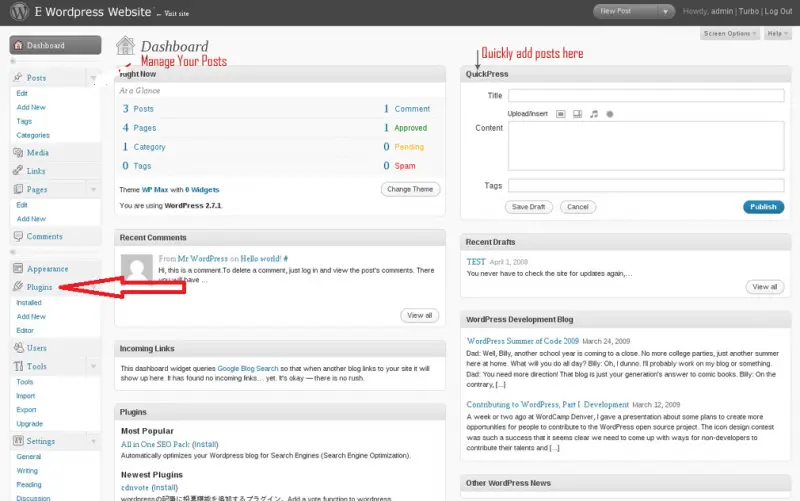Click Add an Image icon in QuickPress
Image resolution: width=800 pixels, height=501 pixels.
pyautogui.click(x=561, y=114)
